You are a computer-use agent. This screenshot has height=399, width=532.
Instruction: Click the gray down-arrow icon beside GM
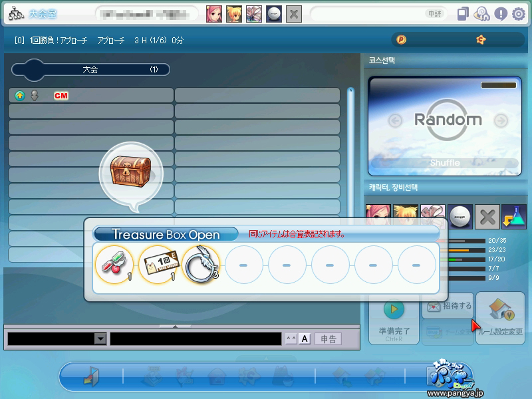(x=35, y=96)
